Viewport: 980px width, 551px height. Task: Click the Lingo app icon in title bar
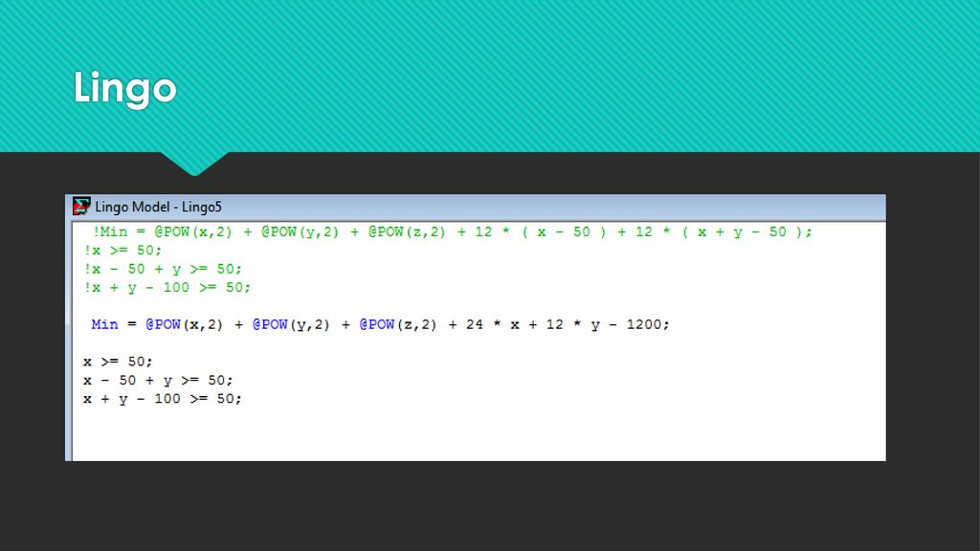pos(81,207)
